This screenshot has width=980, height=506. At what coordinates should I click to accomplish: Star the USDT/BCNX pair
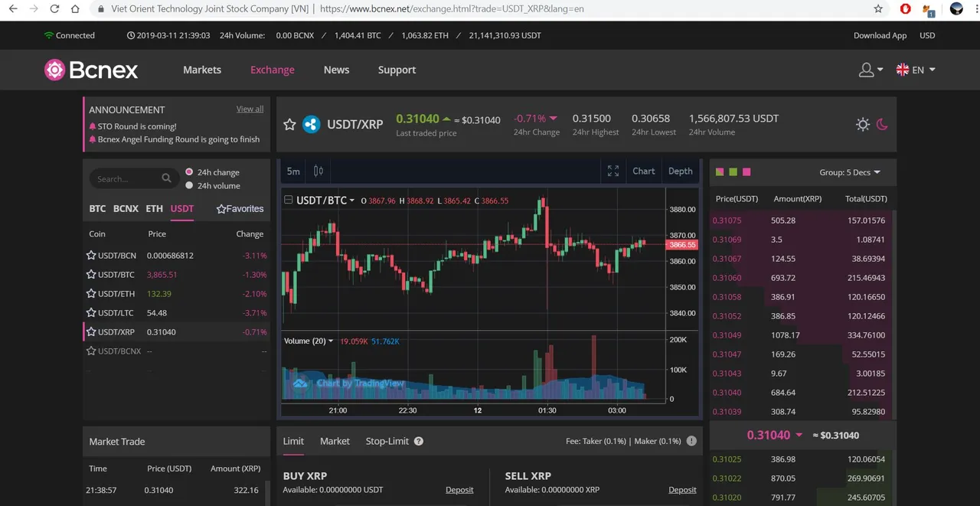(91, 351)
